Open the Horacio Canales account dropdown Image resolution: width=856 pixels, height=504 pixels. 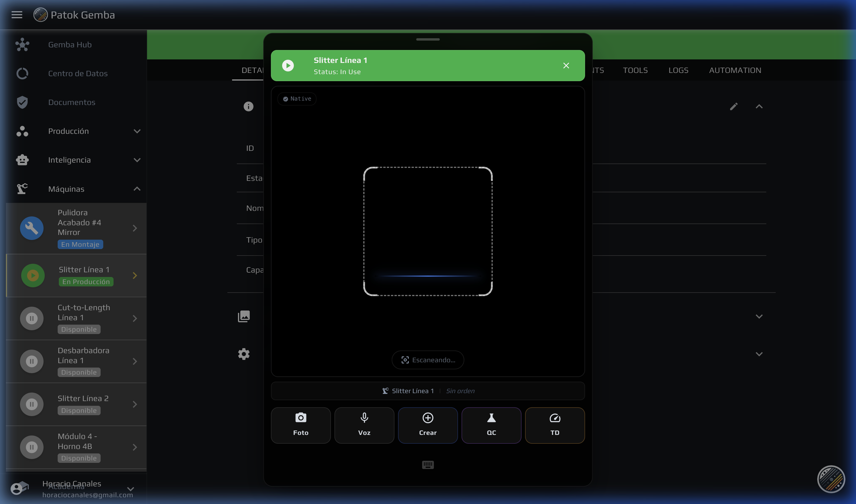[x=130, y=489]
